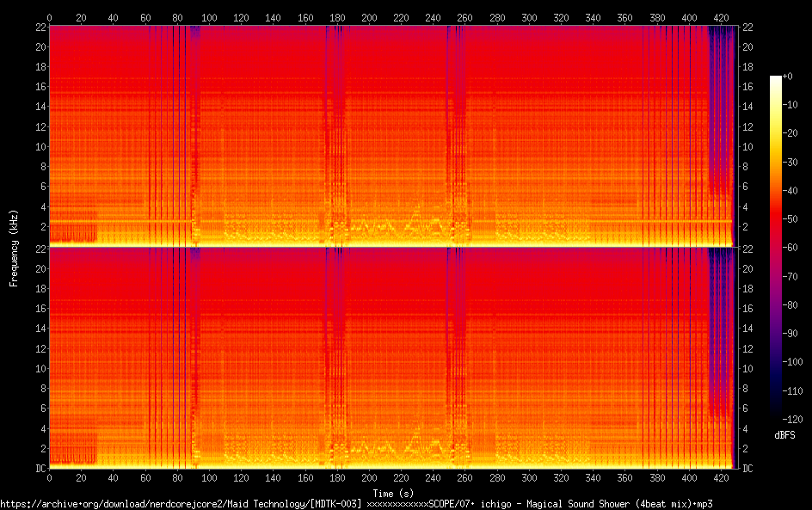Viewport: 812px width, 510px height.
Task: Click the 0 tick on the bottom time axis
Action: pos(49,479)
